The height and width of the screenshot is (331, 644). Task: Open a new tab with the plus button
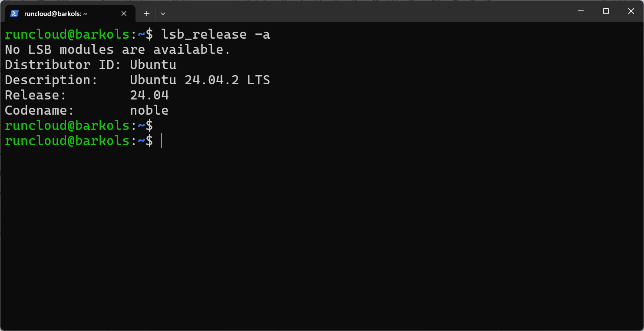click(x=147, y=13)
